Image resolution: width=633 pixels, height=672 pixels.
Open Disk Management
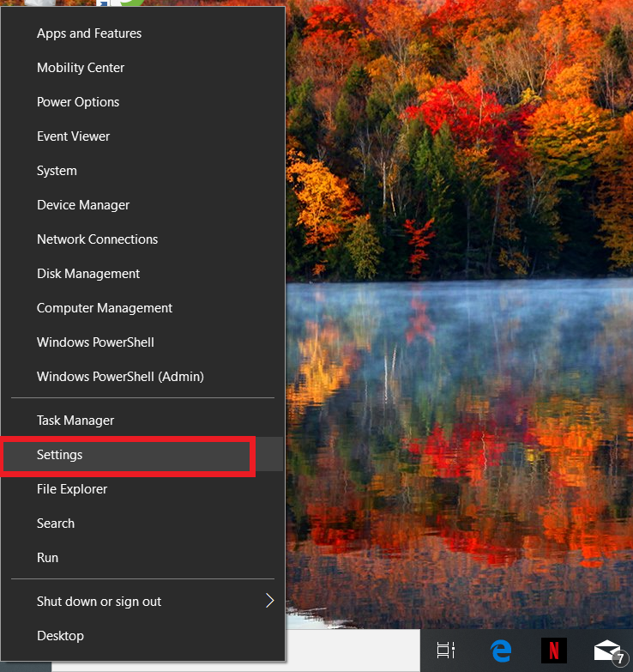point(142,274)
